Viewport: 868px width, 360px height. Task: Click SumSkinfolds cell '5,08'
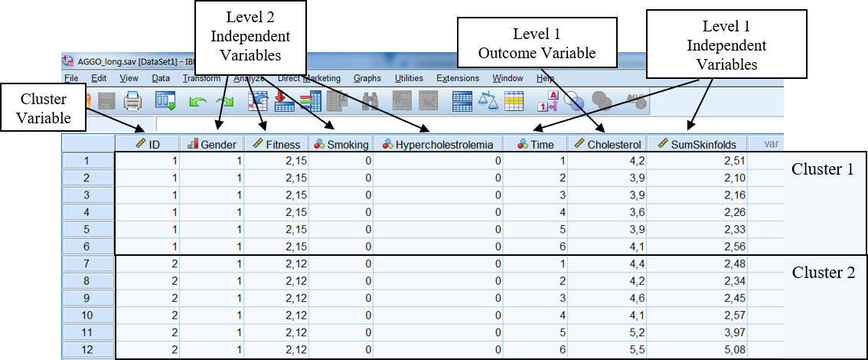[x=697, y=351]
